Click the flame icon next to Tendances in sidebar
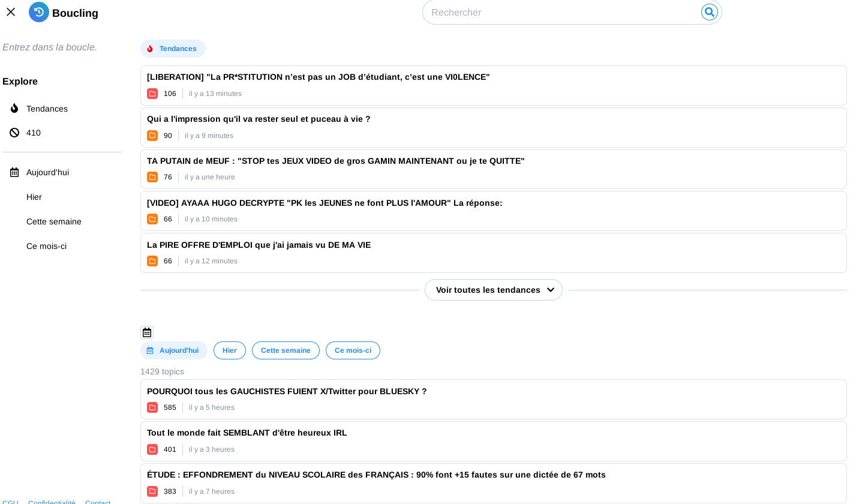Viewport: 868px width, 504px height. [14, 109]
